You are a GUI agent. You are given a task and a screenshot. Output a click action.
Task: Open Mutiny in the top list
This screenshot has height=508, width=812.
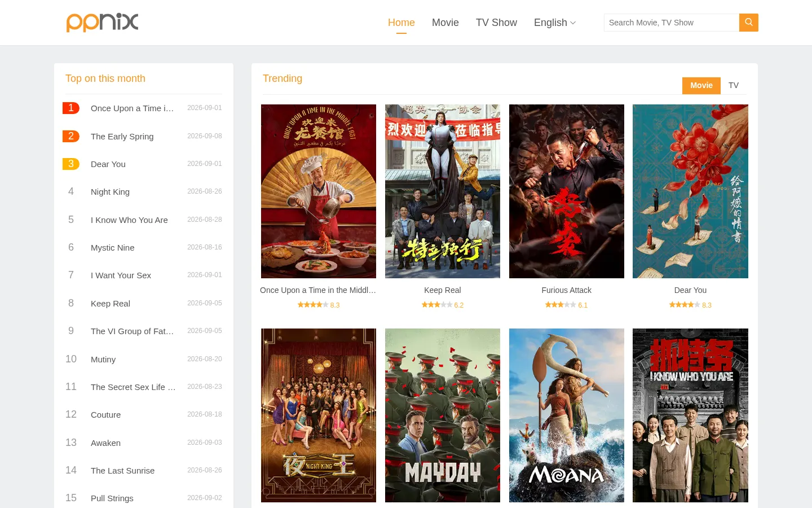click(x=103, y=359)
